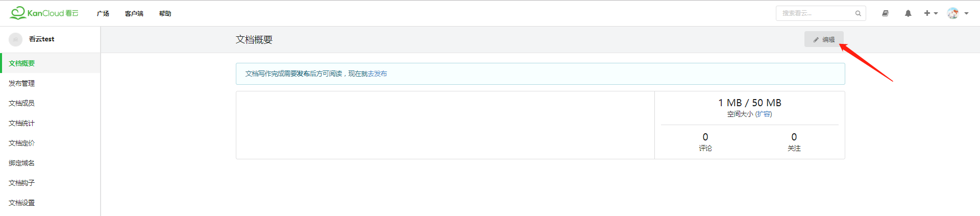
Task: Go to 广场 in the top menu
Action: pos(103,14)
